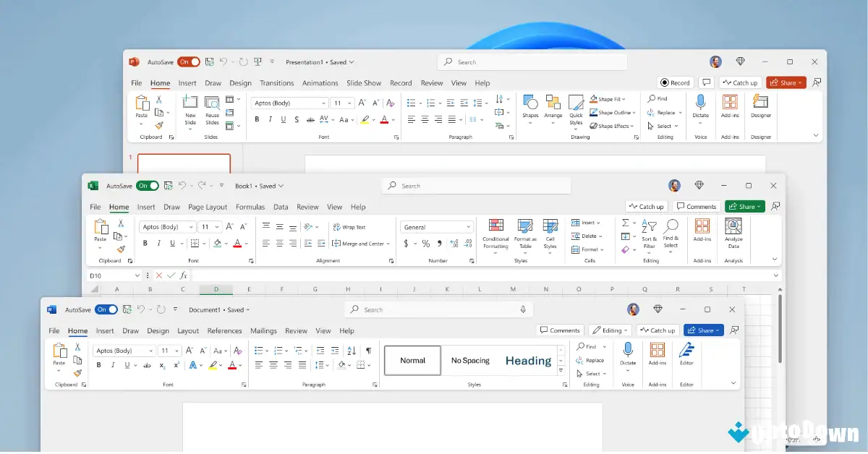The image size is (868, 454).
Task: Open the font size dropdown in Word
Action: 176,350
